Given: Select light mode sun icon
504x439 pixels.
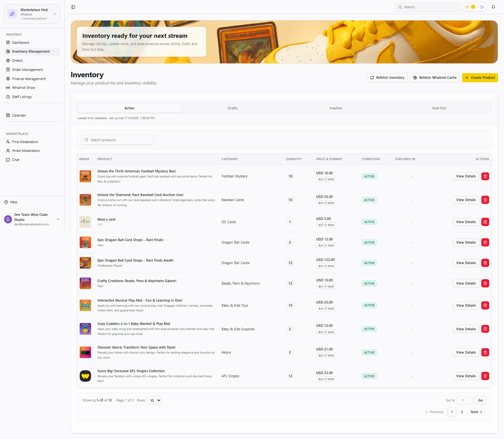Looking at the screenshot, I should pos(467,7).
